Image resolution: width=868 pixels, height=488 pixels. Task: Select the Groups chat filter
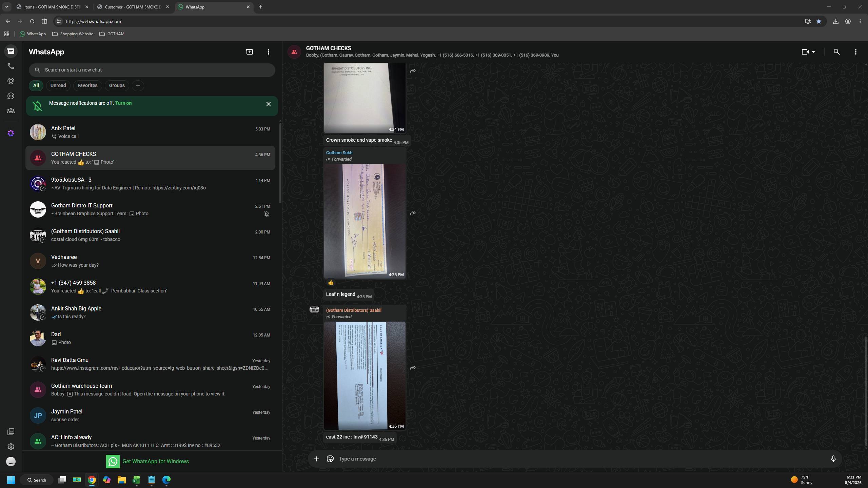(117, 85)
